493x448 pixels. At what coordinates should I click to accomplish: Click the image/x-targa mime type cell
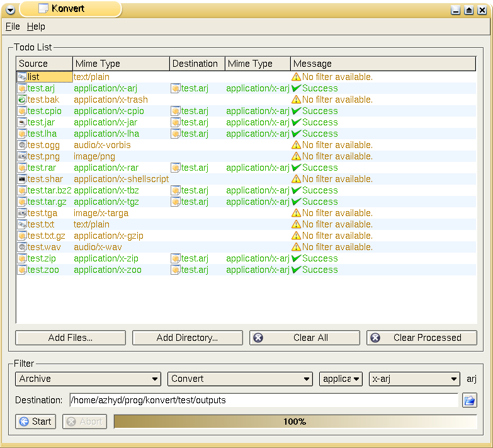pos(101,213)
